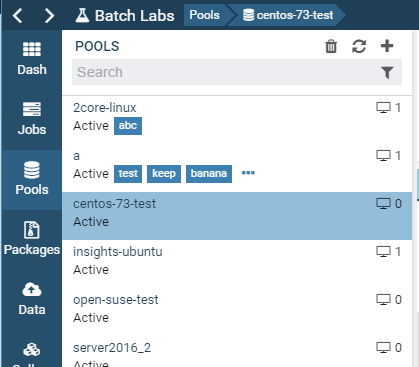Screen dimensions: 419x367
Task: Go forward with the right arrow
Action: tap(49, 16)
